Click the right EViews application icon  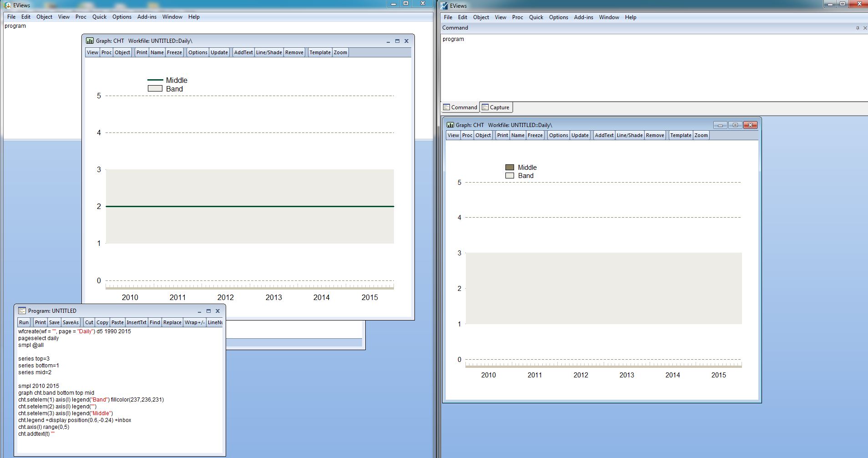444,5
